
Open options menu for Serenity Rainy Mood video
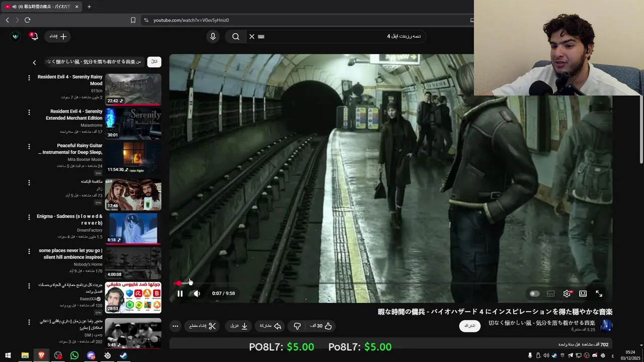coord(29,77)
